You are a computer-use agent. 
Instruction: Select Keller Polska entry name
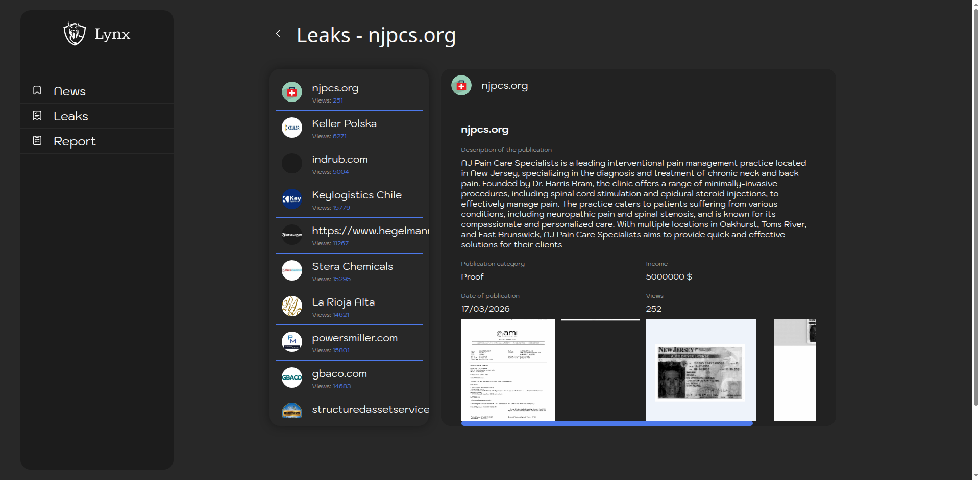345,123
